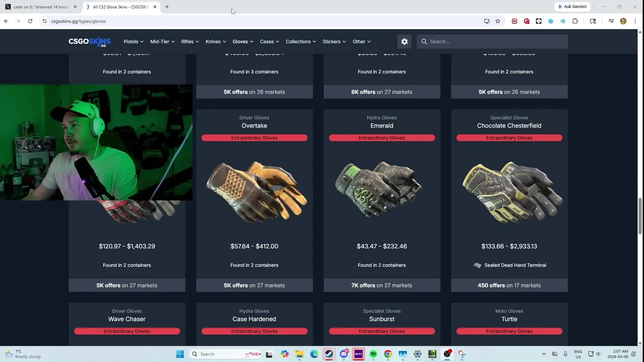Open Discord from the taskbar
Viewport: 644px width, 362px height.
point(344,354)
